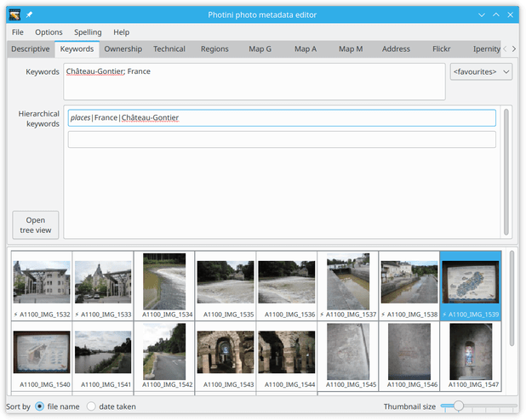Go to the Regions tab
The image size is (526, 420).
(214, 49)
